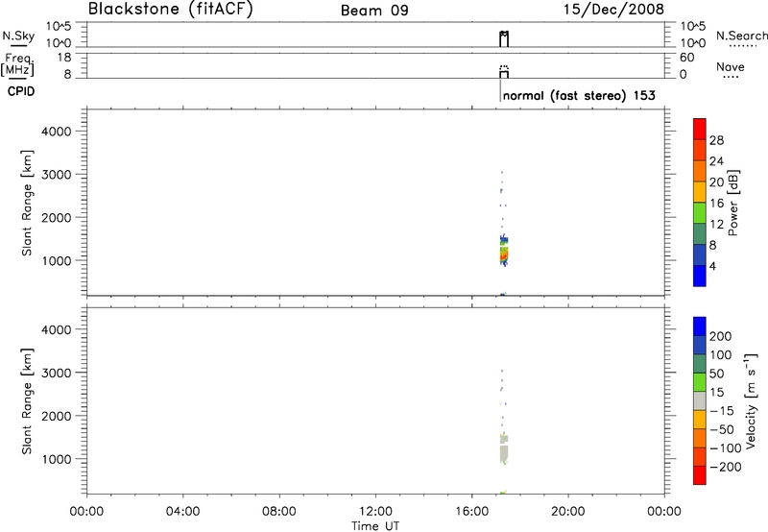Click the '4000' tick label on power panel

click(57, 132)
